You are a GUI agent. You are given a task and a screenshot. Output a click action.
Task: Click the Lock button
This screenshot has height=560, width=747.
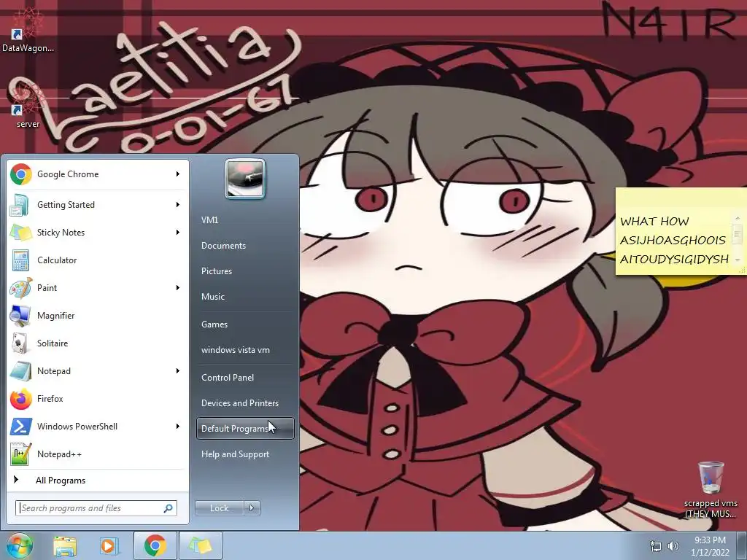pyautogui.click(x=220, y=508)
